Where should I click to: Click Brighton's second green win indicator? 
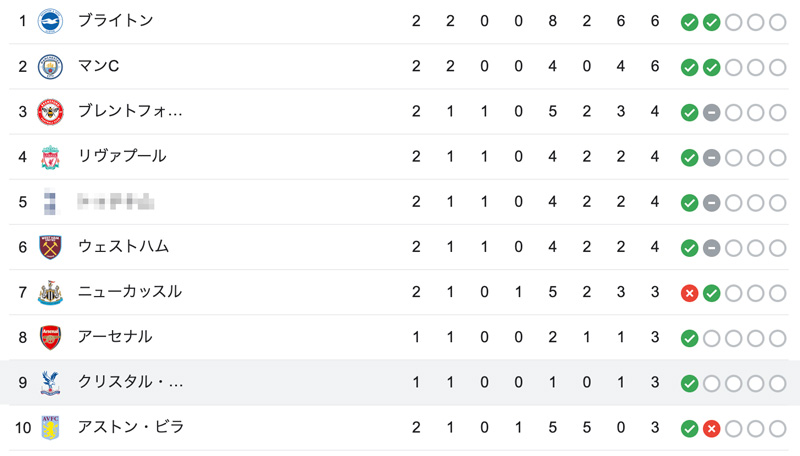pos(711,22)
